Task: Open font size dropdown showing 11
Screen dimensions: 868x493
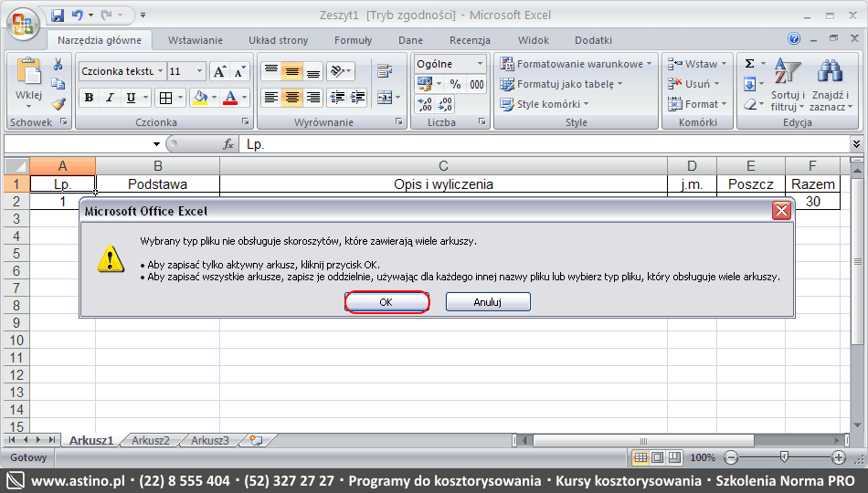Action: [x=200, y=71]
